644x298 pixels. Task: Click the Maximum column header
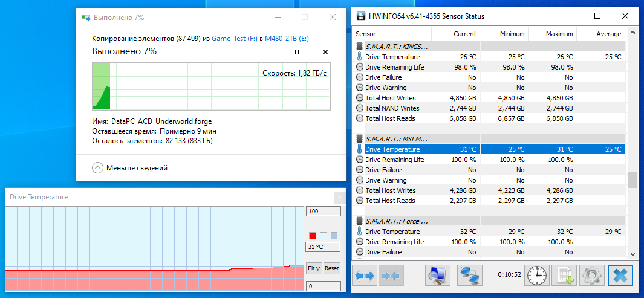tap(553, 34)
